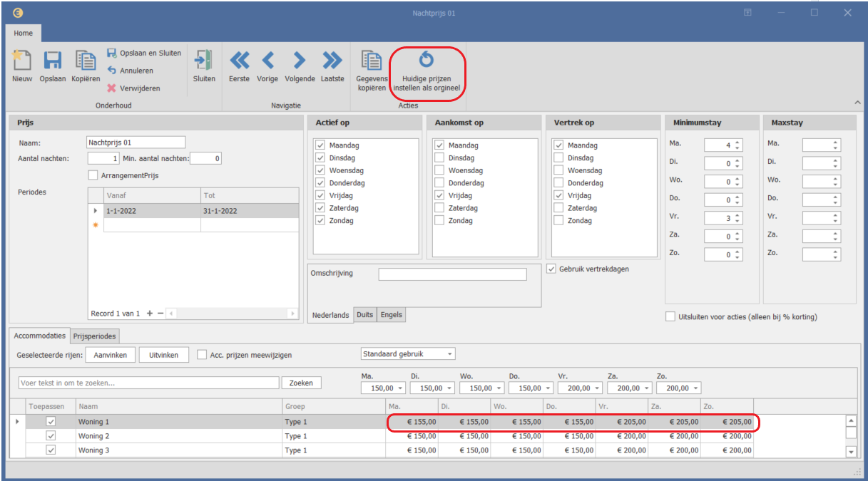The width and height of the screenshot is (868, 481).
Task: Open the Do. price dropdown
Action: point(547,388)
